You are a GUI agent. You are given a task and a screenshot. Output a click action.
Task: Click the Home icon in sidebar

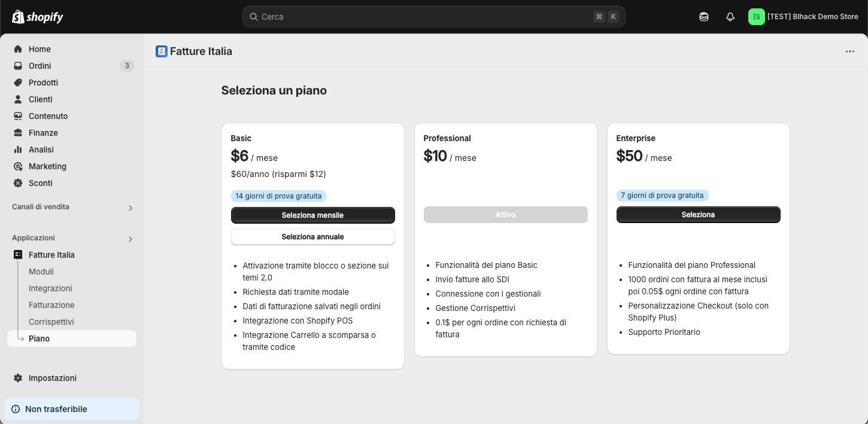(x=18, y=49)
